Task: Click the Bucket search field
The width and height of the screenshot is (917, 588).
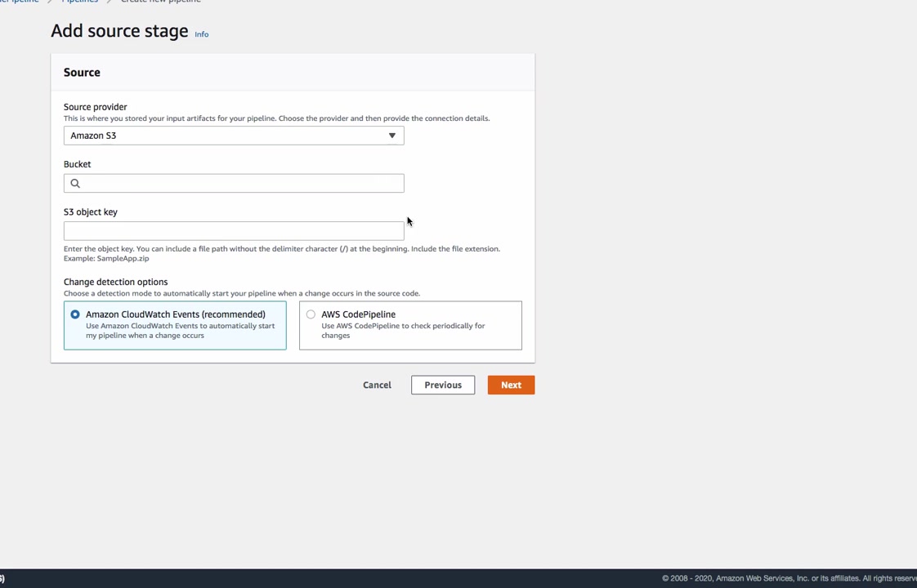Action: pos(234,183)
